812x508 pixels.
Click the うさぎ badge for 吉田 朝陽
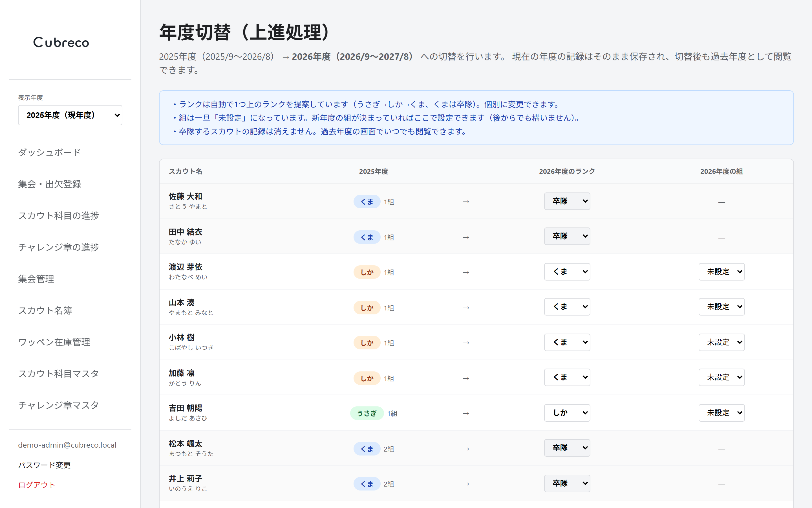(x=367, y=413)
